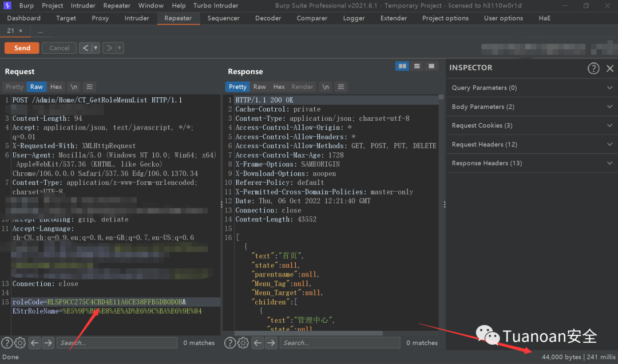Close Repeater tab 21
The image size is (618, 364).
(x=21, y=31)
